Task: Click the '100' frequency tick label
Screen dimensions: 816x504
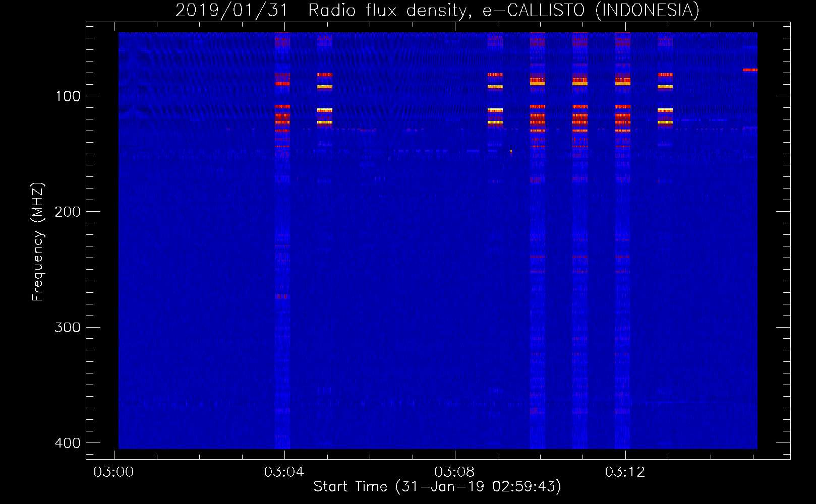Action: (x=68, y=96)
